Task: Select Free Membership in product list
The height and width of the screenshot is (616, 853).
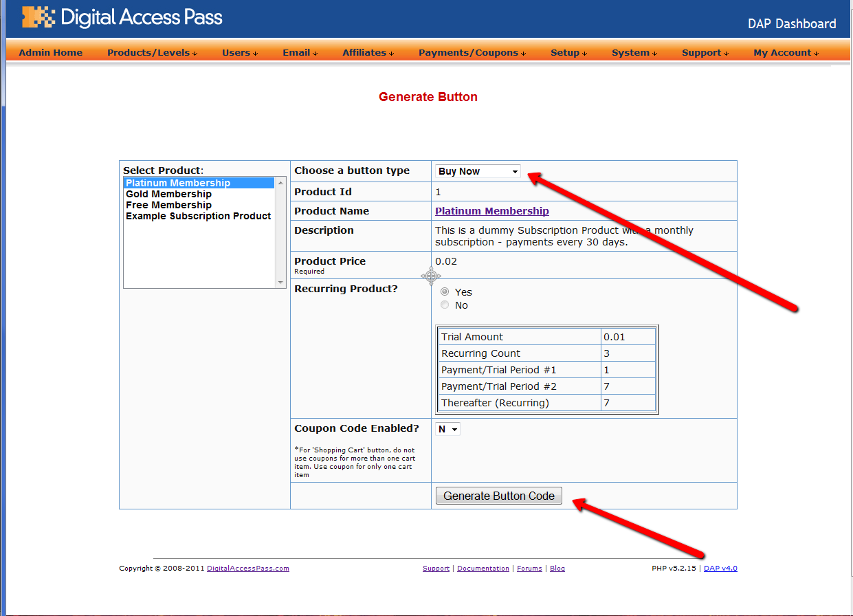Action: [168, 206]
